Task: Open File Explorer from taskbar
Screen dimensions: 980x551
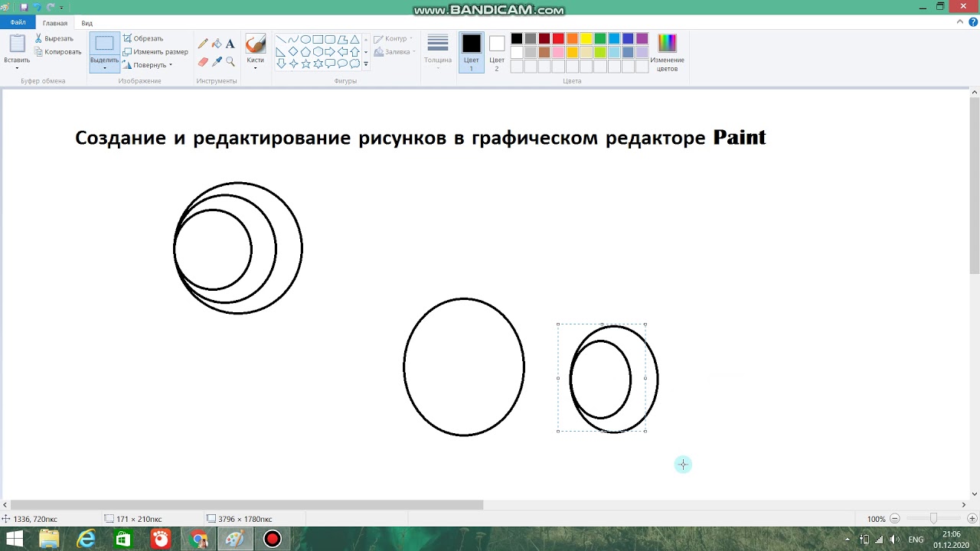Action: [x=49, y=540]
